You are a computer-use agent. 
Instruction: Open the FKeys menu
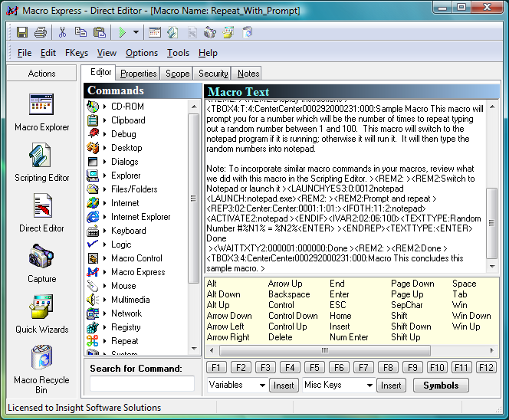click(76, 53)
